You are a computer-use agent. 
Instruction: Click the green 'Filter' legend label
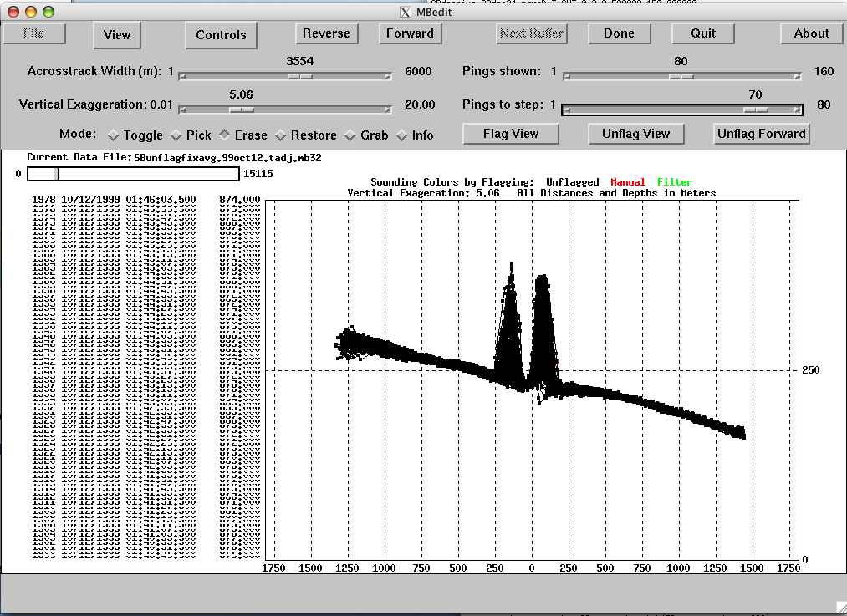[x=675, y=182]
